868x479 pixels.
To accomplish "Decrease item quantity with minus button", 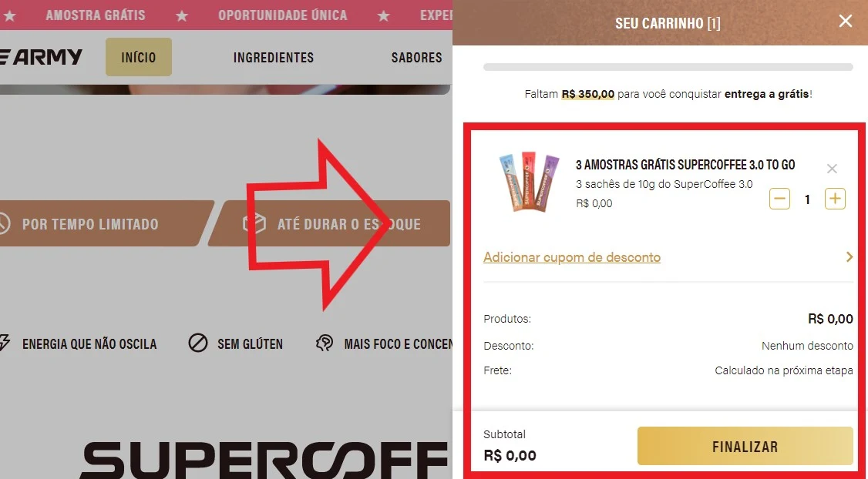I will point(779,199).
